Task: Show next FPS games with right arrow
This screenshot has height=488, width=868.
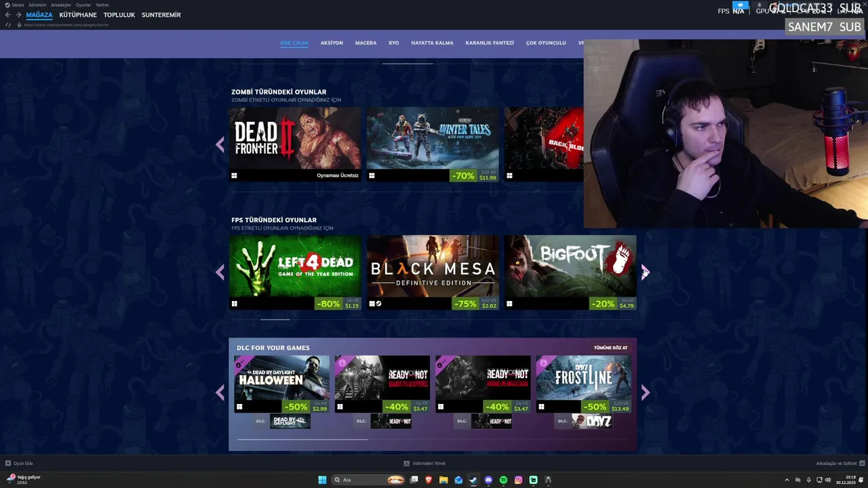Action: pos(645,272)
